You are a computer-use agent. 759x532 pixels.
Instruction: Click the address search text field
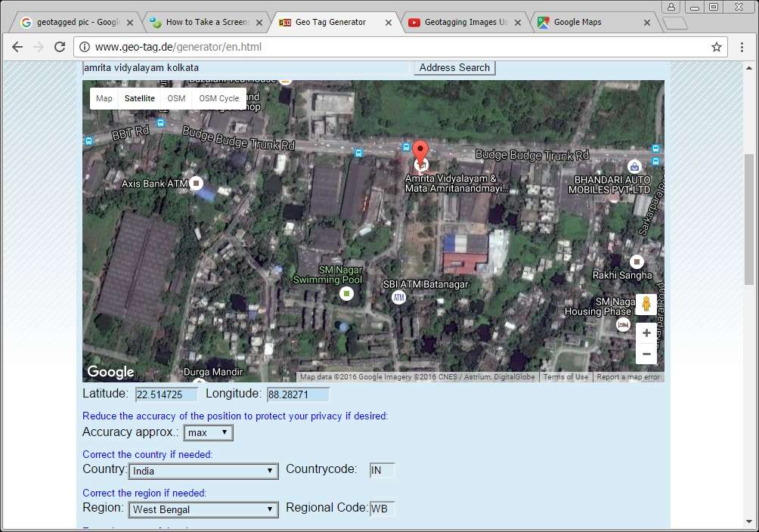(246, 68)
